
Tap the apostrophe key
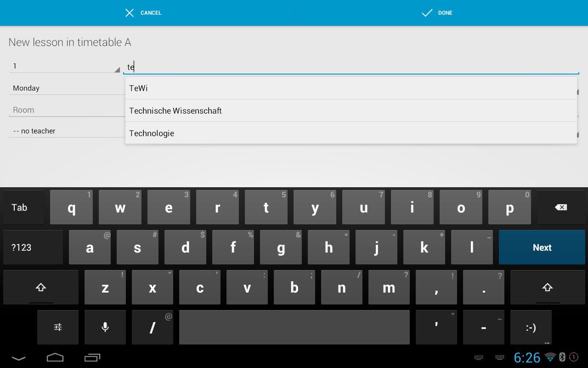(x=436, y=327)
